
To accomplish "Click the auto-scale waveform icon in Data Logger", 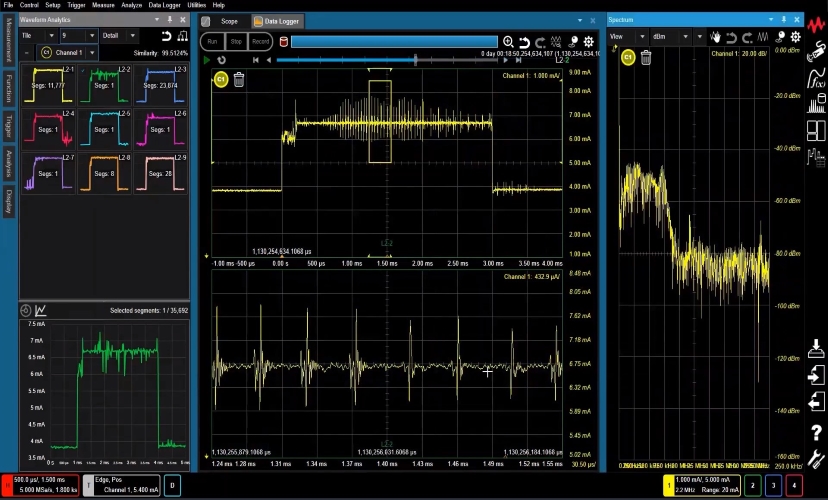I will (556, 42).
